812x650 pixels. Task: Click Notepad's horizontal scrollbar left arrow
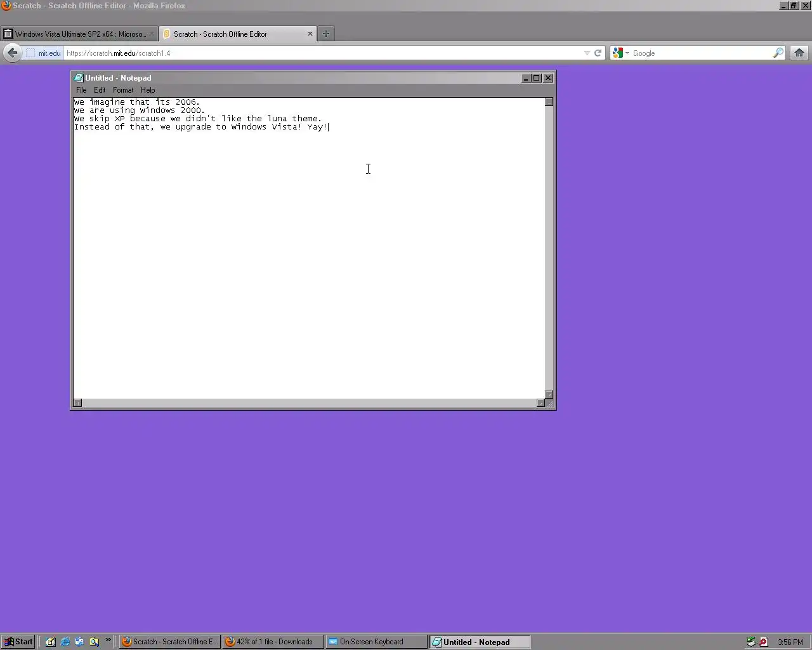(x=77, y=403)
